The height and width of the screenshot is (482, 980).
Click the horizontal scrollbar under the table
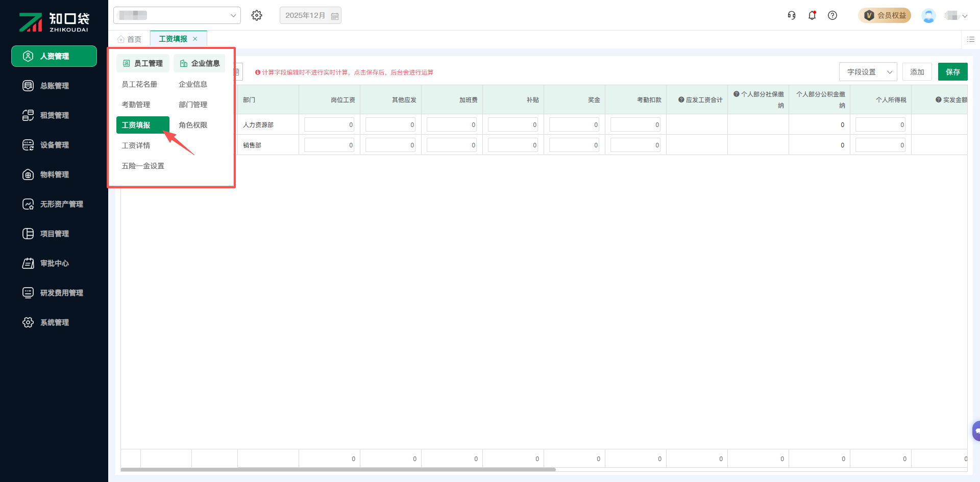pos(338,469)
